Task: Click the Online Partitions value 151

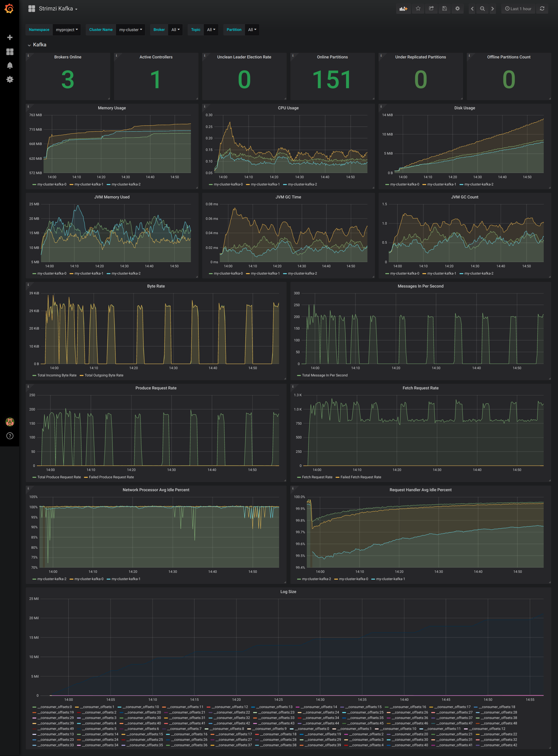Action: (332, 80)
